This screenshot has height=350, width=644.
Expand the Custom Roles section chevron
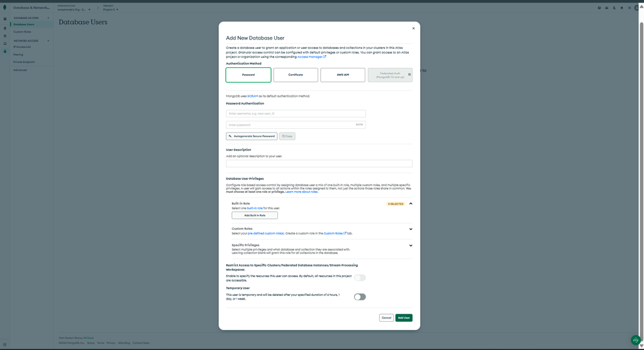411,229
